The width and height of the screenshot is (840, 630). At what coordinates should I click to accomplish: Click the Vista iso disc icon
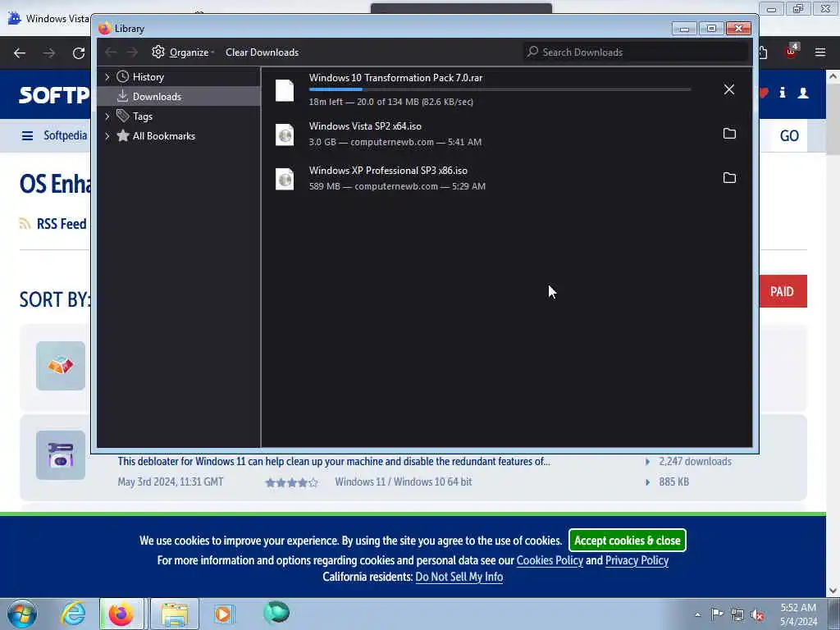pos(285,135)
